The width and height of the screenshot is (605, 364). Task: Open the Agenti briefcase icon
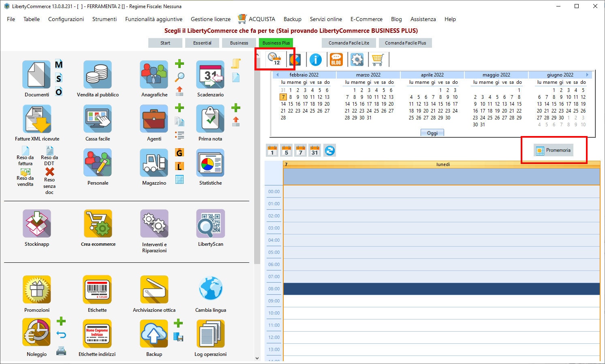154,119
